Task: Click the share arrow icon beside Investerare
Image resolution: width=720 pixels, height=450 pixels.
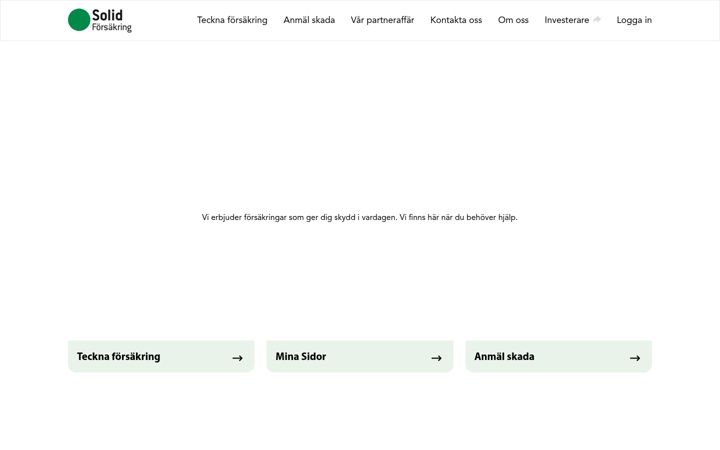Action: click(596, 20)
